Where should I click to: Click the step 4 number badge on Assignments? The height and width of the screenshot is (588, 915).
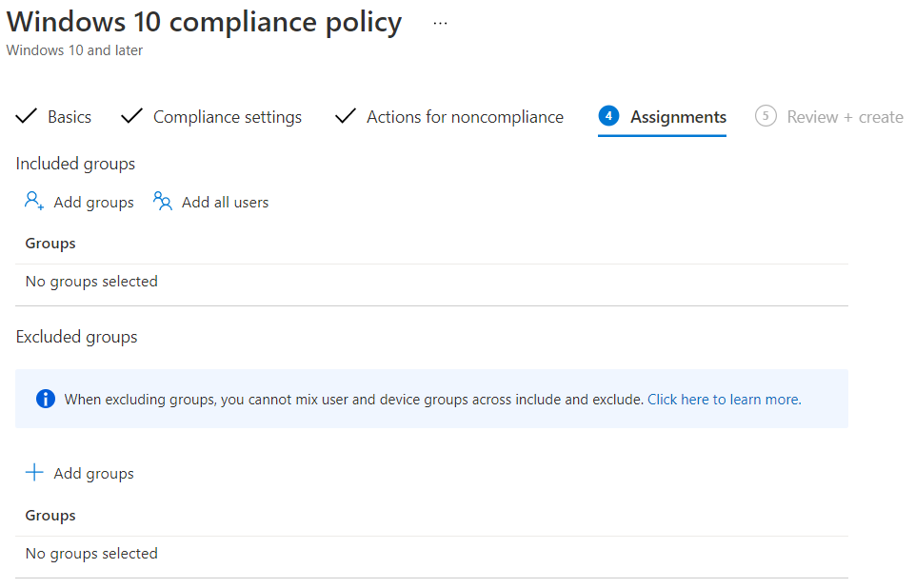pos(607,115)
